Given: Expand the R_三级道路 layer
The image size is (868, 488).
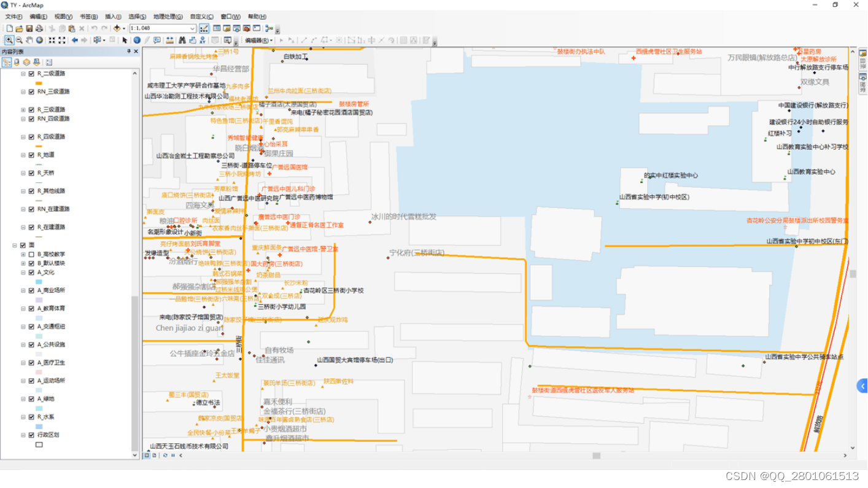Looking at the screenshot, I should (x=23, y=109).
